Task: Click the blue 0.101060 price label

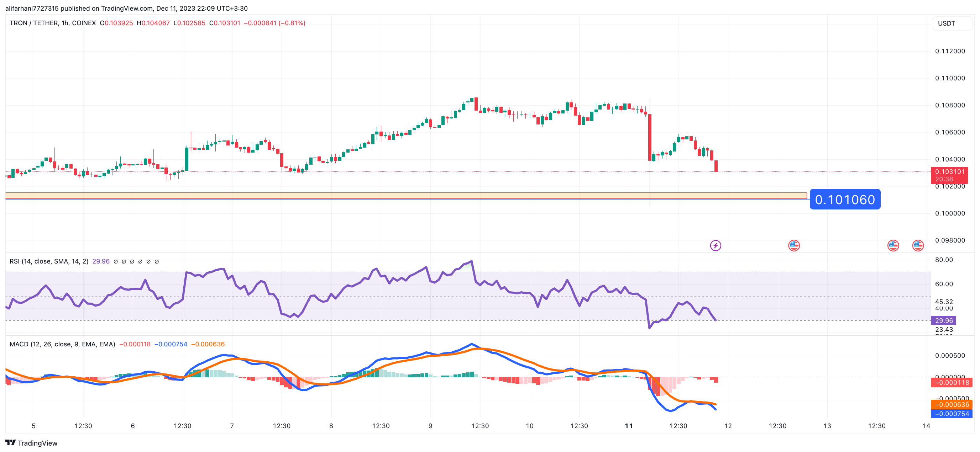Action: [x=845, y=200]
